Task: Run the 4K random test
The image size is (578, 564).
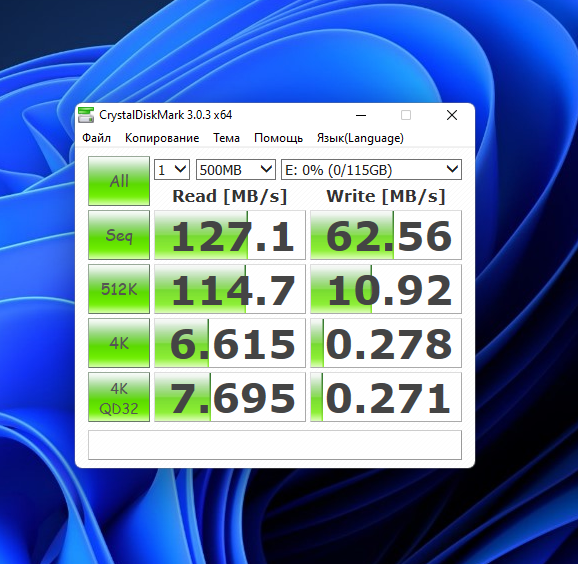Action: click(119, 343)
